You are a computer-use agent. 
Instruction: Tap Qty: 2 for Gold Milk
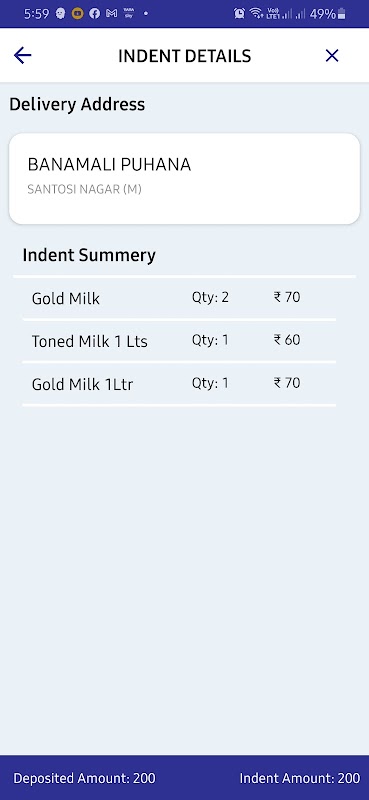tap(210, 297)
